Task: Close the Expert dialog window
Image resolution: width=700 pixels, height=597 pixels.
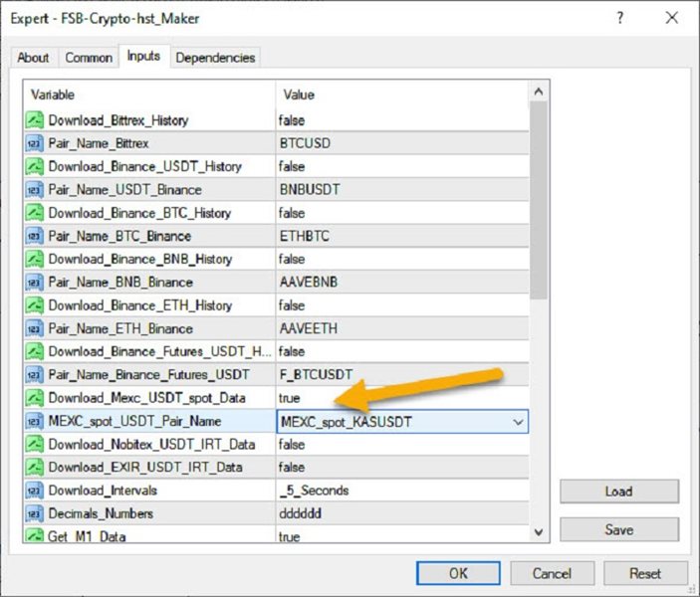Action: click(672, 18)
